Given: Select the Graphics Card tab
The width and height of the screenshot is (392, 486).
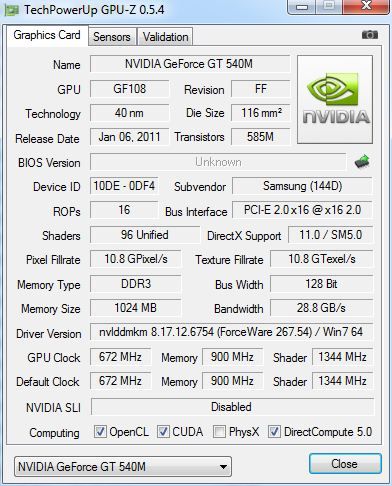Looking at the screenshot, I should coord(47,35).
